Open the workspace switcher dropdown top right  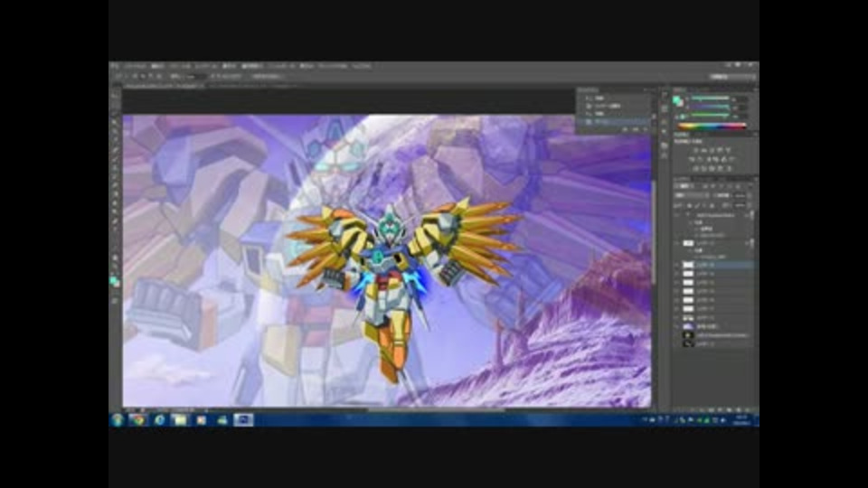[x=732, y=76]
